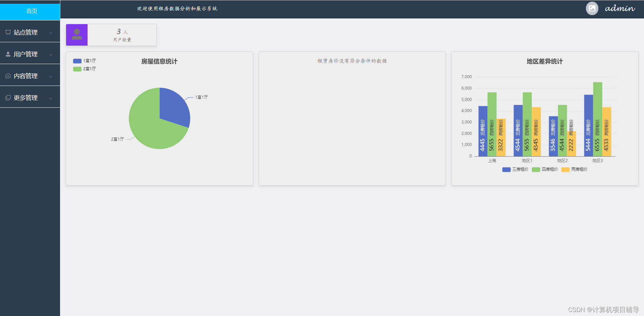Click the 地区差异统计 chart title
Image resolution: width=644 pixels, height=316 pixels.
click(545, 61)
